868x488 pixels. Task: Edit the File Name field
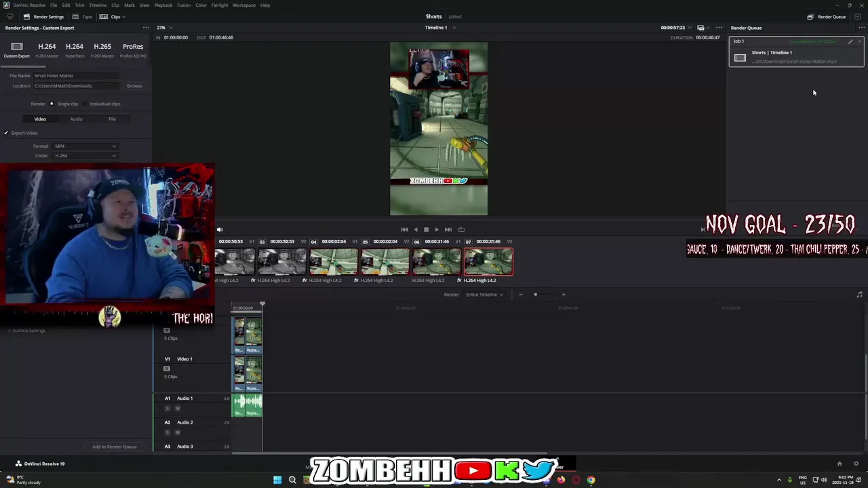pos(76,76)
